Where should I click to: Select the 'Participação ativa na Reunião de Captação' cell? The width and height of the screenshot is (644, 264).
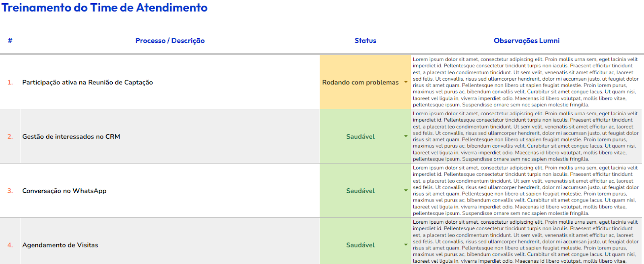(88, 82)
